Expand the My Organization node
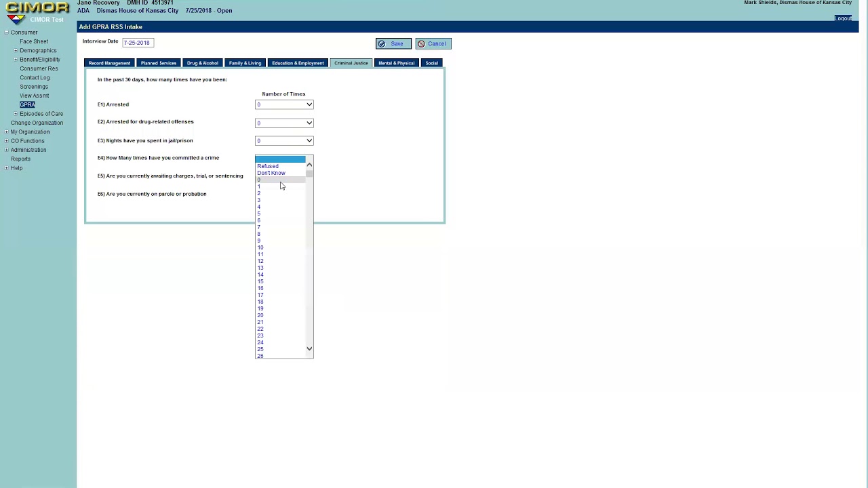 7,132
